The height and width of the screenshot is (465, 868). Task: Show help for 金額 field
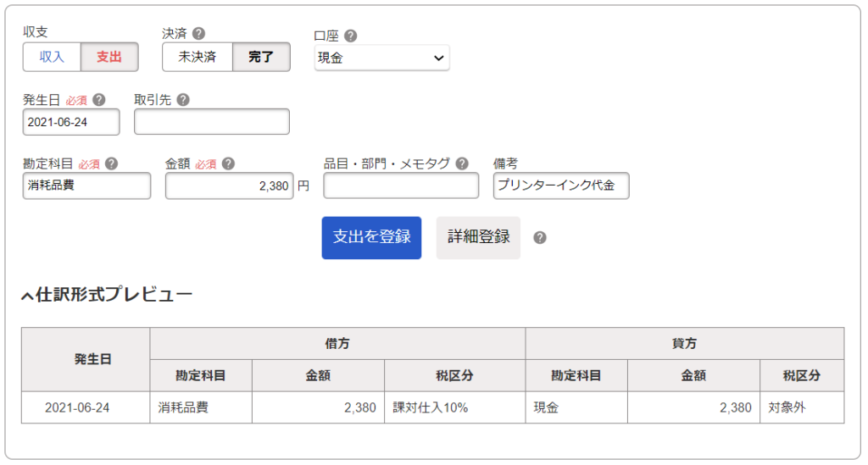point(228,163)
